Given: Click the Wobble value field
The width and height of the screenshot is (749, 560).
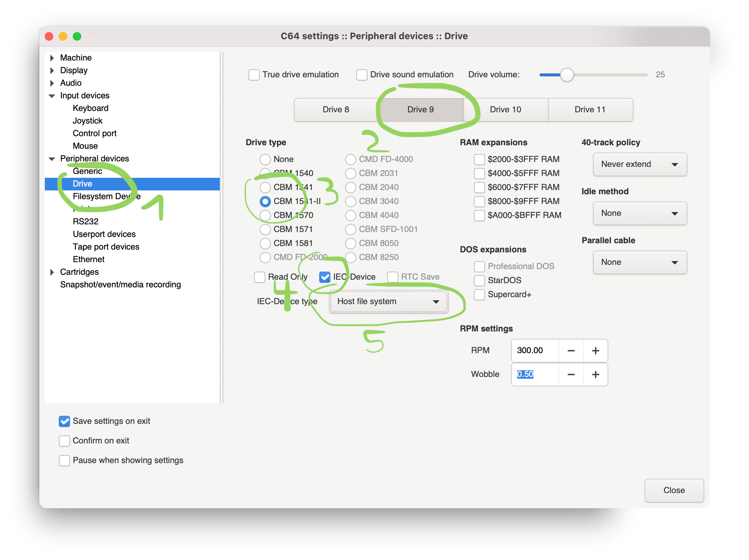Looking at the screenshot, I should [535, 374].
